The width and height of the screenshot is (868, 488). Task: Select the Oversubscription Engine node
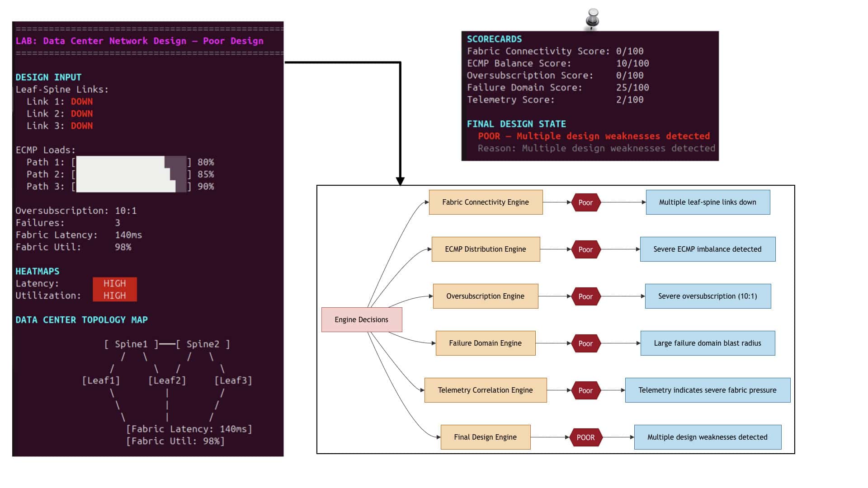486,296
